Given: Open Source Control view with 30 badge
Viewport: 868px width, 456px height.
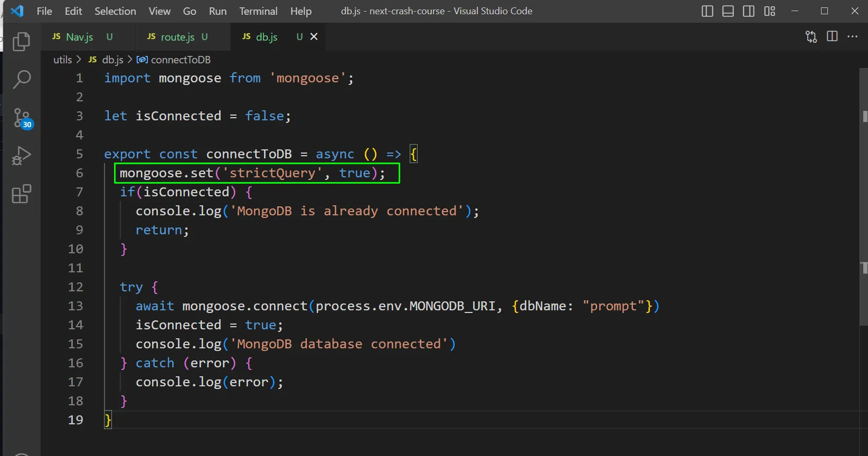Looking at the screenshot, I should click(x=22, y=119).
